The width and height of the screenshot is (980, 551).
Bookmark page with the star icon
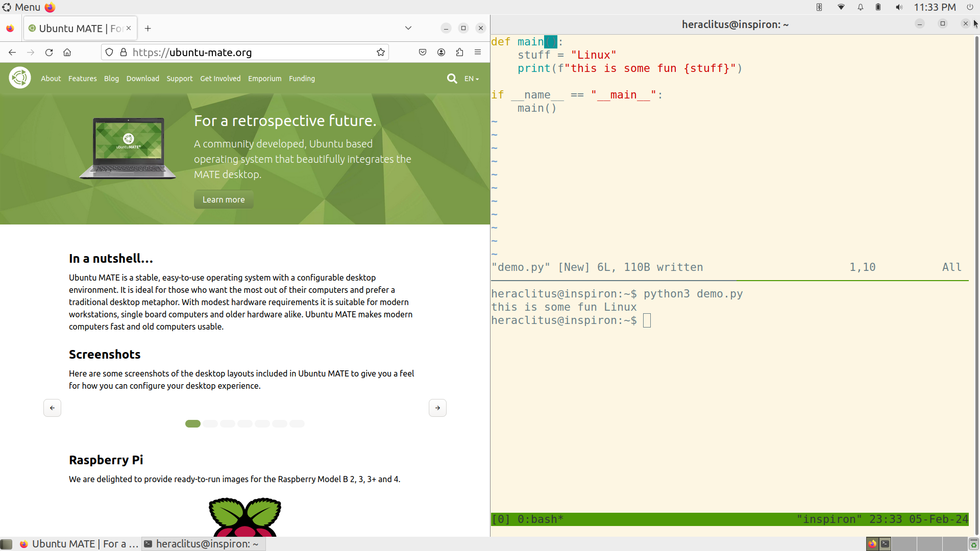380,53
